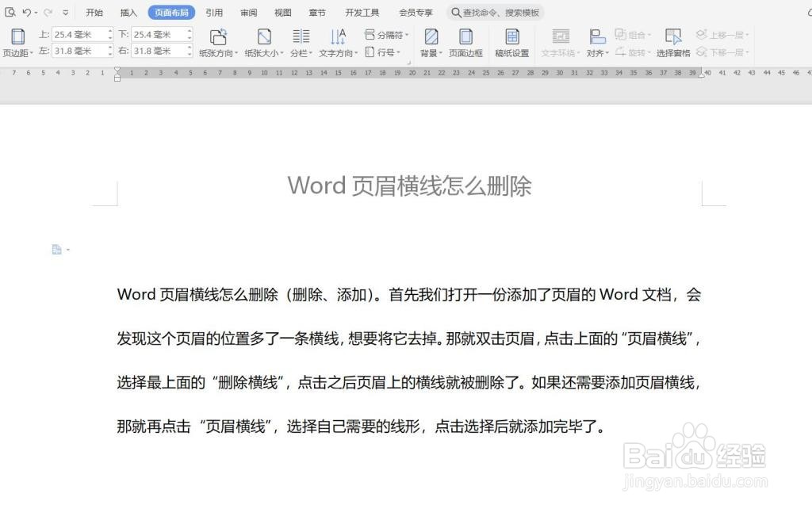Adjust the top margin 上 spinner arrows
The height and width of the screenshot is (509, 812).
(x=109, y=35)
